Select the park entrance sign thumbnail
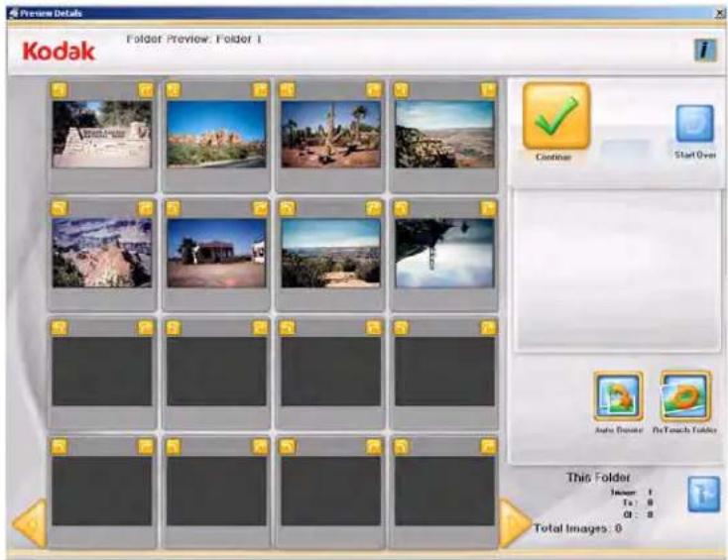Screen dimensions: 728x560 coord(102,135)
